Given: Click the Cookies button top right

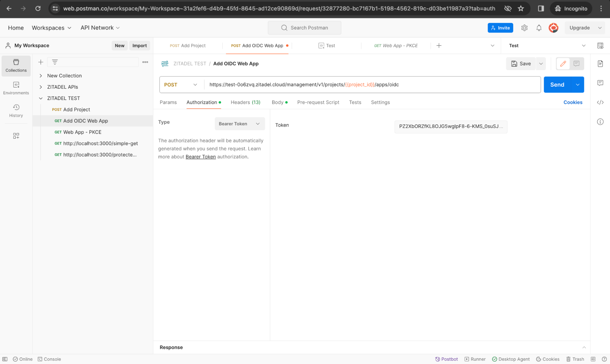Looking at the screenshot, I should (573, 102).
